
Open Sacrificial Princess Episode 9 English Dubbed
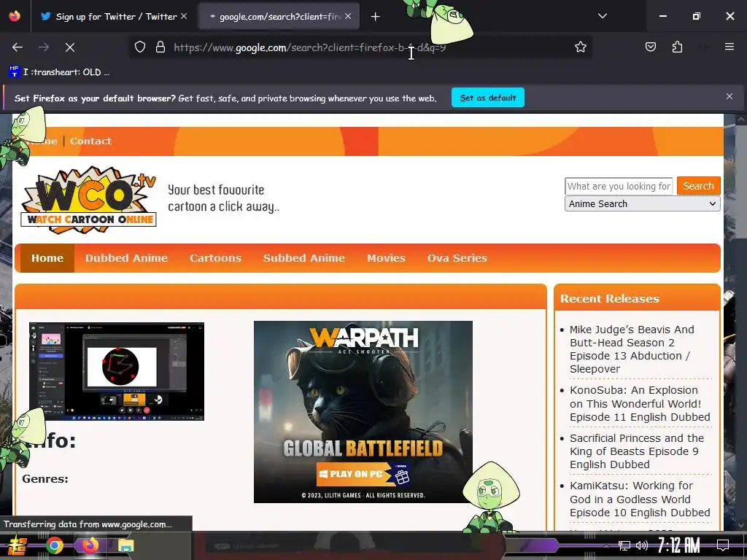click(636, 451)
